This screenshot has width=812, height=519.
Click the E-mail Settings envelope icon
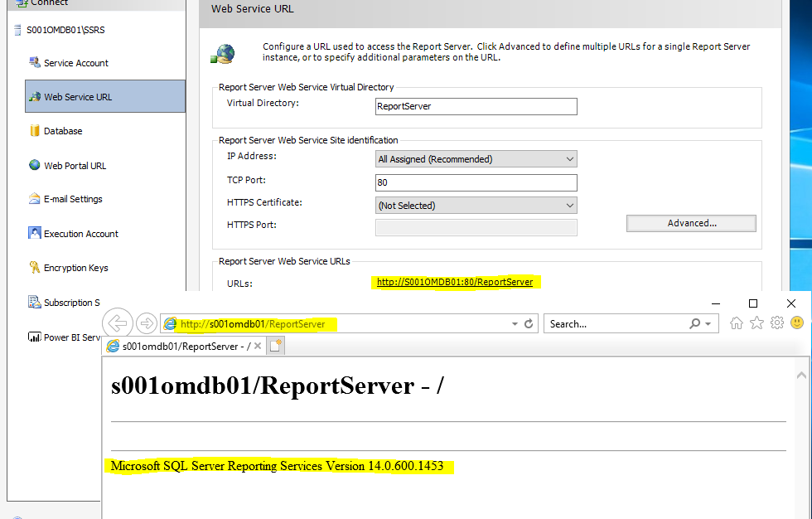35,198
